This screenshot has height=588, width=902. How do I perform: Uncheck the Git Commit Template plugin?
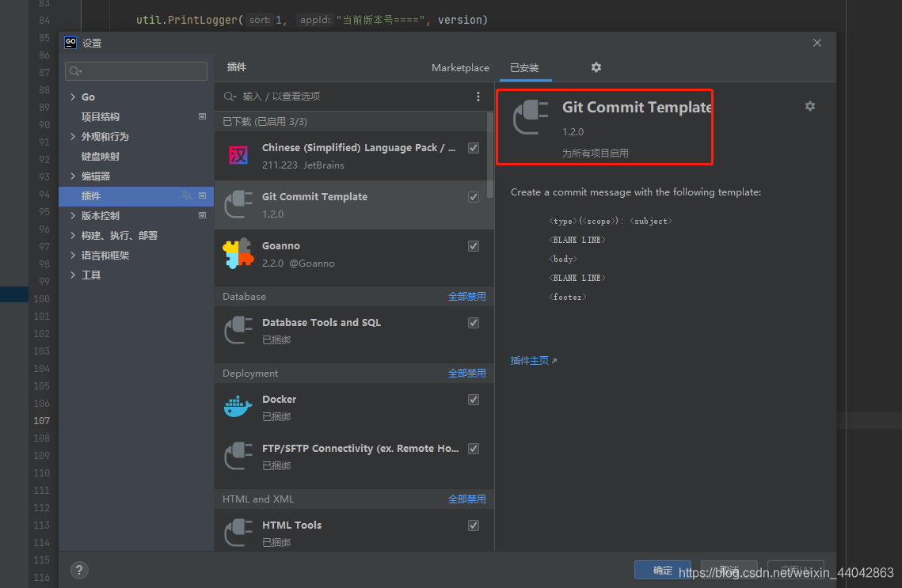474,197
